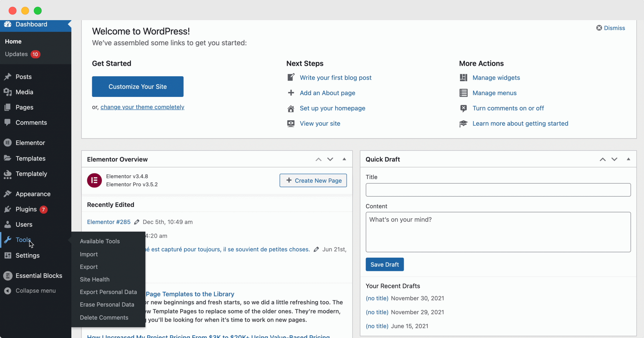Click the Manage menus list icon
Screen dimensions: 644x338
pyautogui.click(x=464, y=93)
